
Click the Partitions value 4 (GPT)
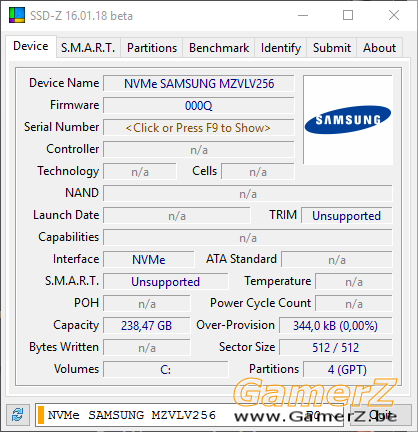[x=348, y=370]
